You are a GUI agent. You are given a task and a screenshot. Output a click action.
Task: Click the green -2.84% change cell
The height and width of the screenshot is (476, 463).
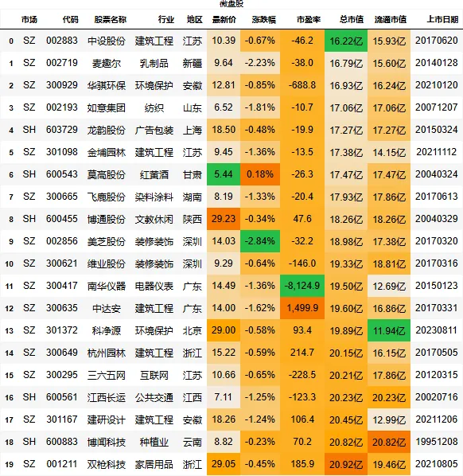(260, 241)
